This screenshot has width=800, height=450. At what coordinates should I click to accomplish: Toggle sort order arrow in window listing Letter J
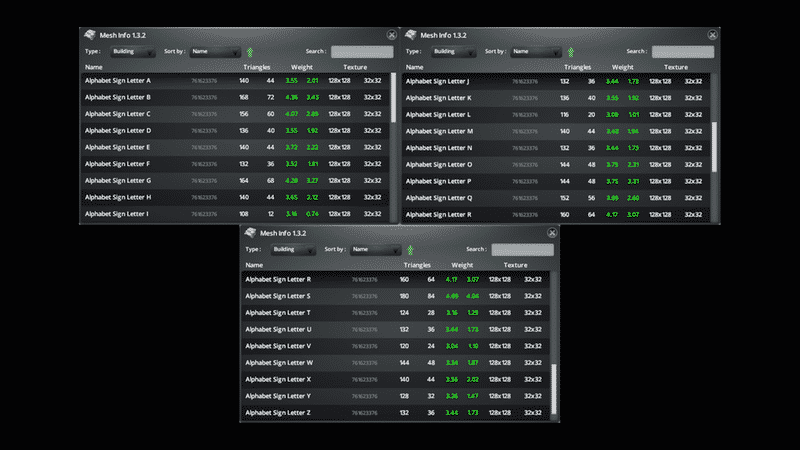(x=570, y=51)
